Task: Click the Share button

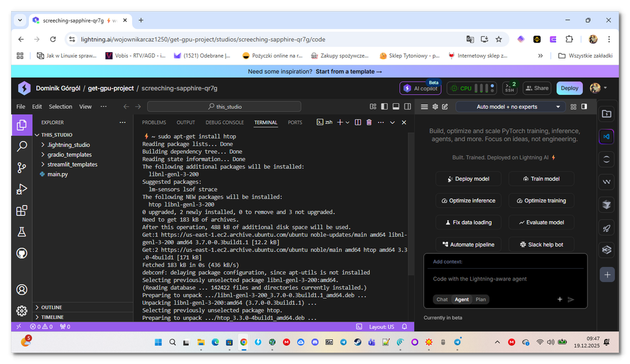Action: pyautogui.click(x=536, y=88)
